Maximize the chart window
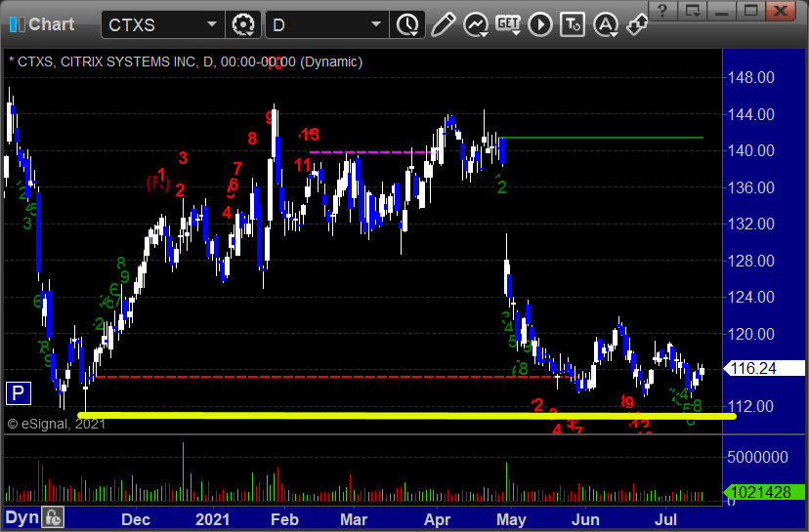The width and height of the screenshot is (809, 532). click(x=750, y=10)
